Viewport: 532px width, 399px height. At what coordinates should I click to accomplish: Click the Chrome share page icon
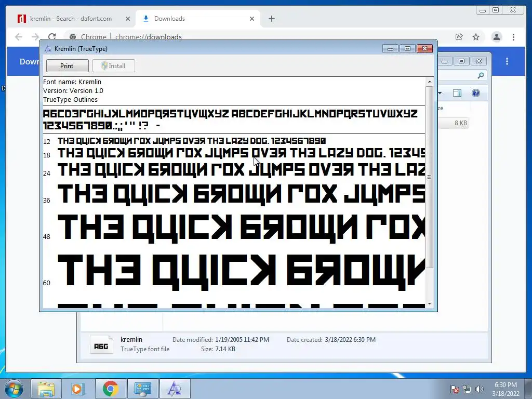(459, 37)
